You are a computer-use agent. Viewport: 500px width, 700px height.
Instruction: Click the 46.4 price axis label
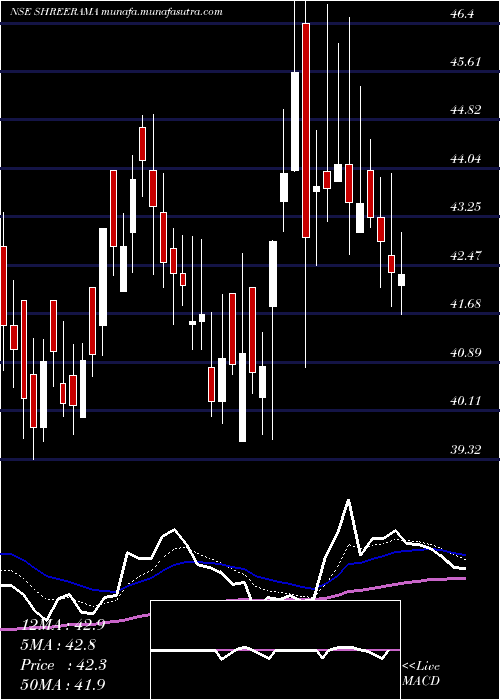(462, 14)
